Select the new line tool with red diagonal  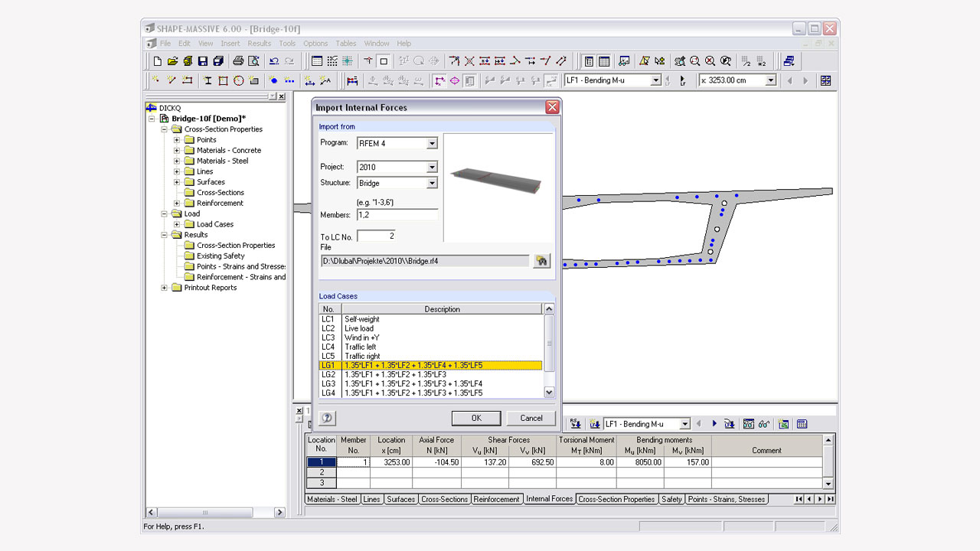[171, 80]
